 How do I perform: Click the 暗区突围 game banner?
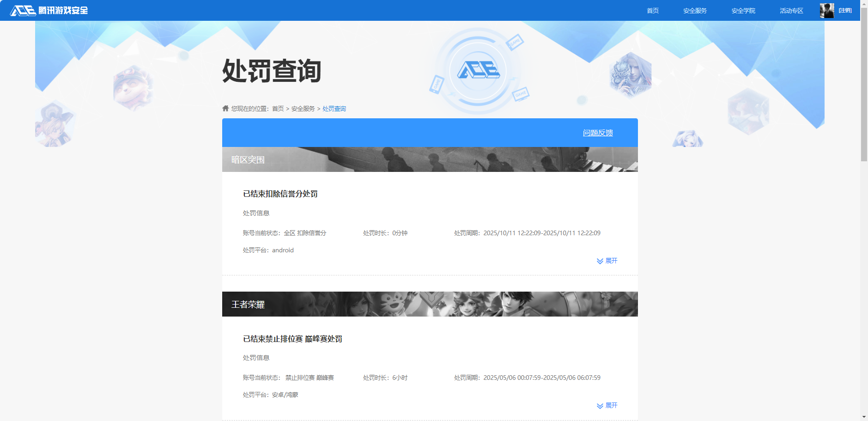tap(430, 159)
